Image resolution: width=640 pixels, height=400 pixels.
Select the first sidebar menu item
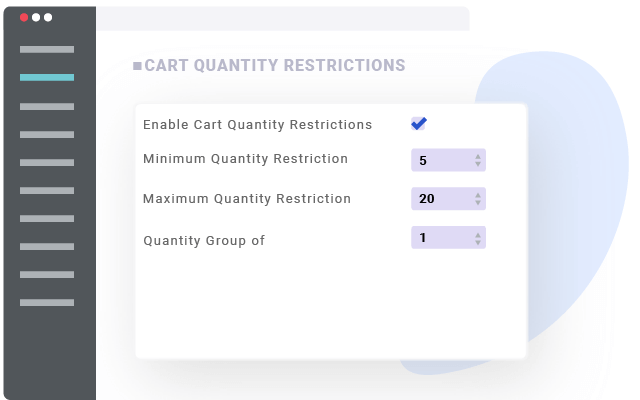click(x=47, y=49)
